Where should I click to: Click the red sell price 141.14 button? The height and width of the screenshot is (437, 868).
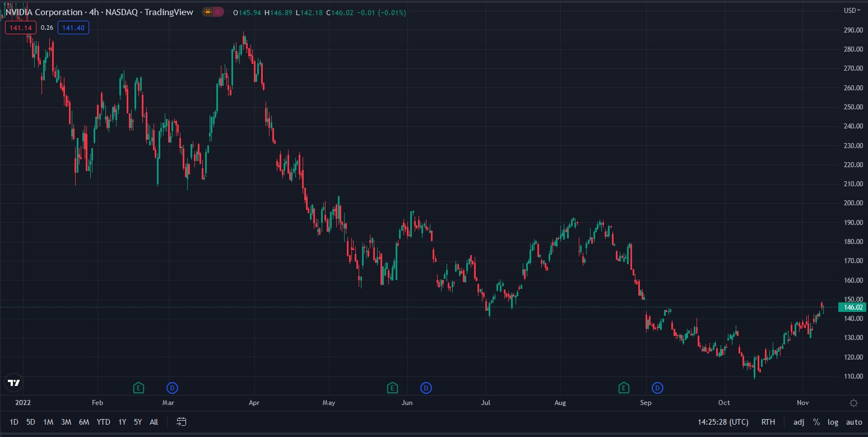tap(21, 27)
